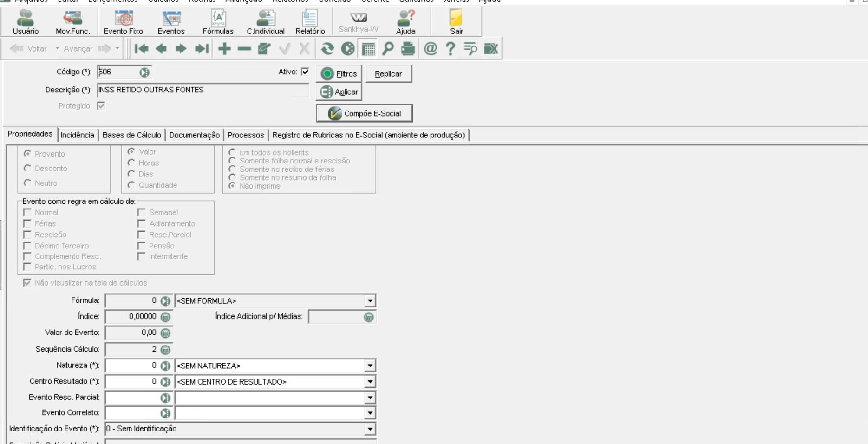Viewport: 868px width, 444px height.
Task: Select the Desconto radio button
Action: point(27,168)
